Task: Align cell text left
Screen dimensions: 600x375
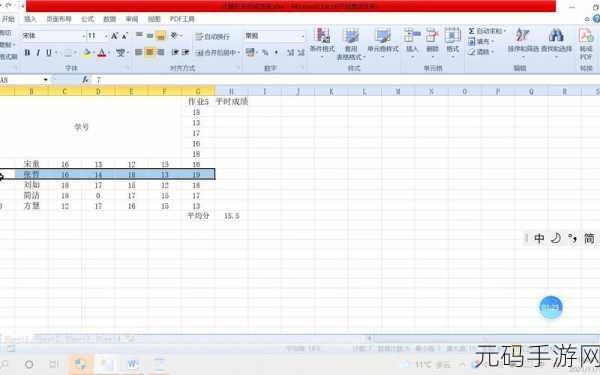Action: point(139,52)
